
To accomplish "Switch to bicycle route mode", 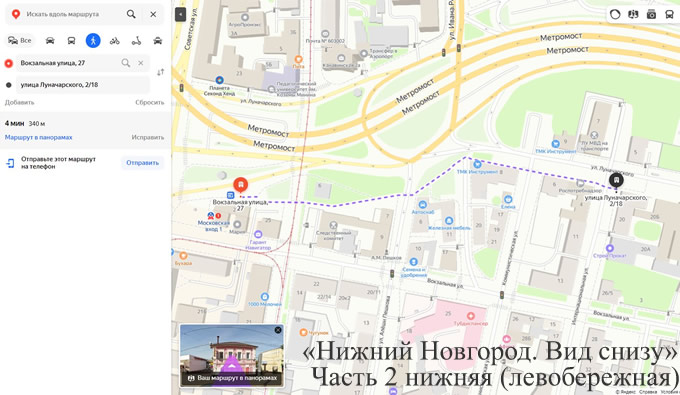I will (114, 41).
